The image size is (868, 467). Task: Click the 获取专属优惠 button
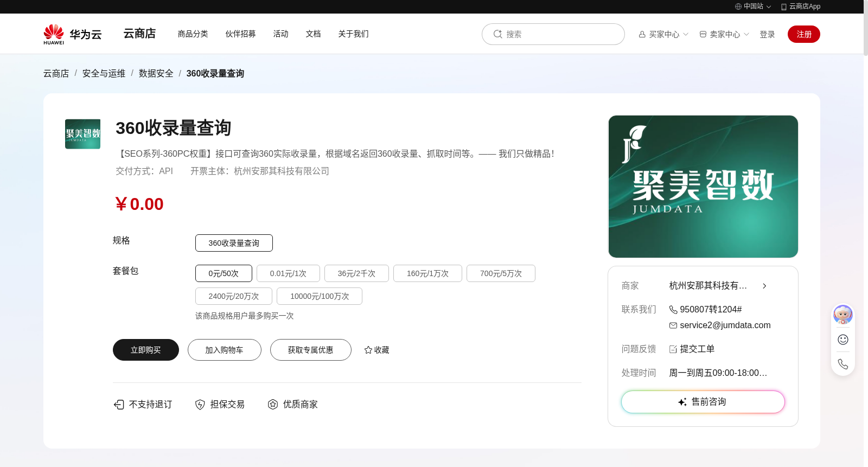[x=311, y=350]
